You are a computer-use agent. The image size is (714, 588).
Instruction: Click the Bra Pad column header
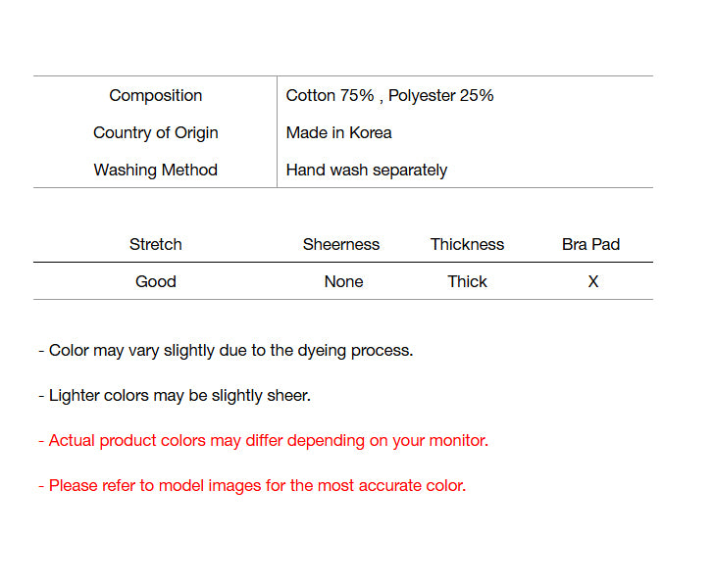[x=590, y=244]
